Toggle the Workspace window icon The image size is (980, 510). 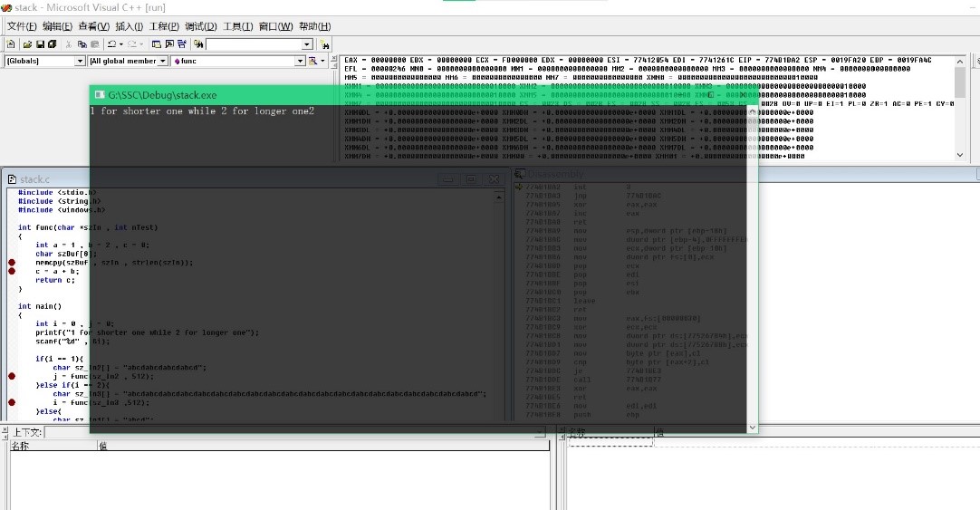tap(157, 44)
